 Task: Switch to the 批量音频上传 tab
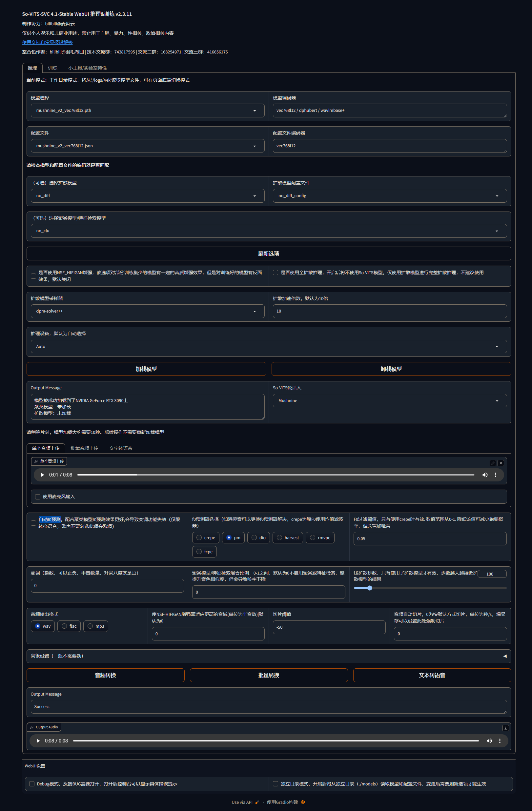(x=84, y=448)
